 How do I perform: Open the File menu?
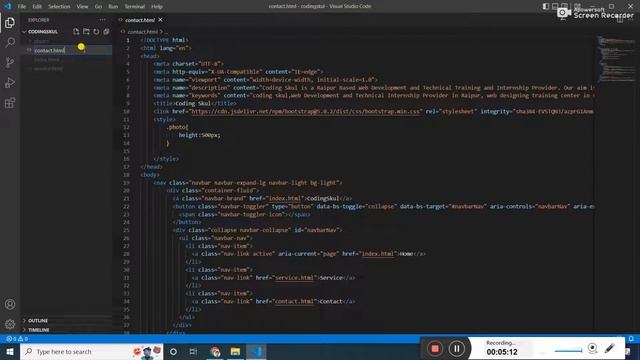22,7
